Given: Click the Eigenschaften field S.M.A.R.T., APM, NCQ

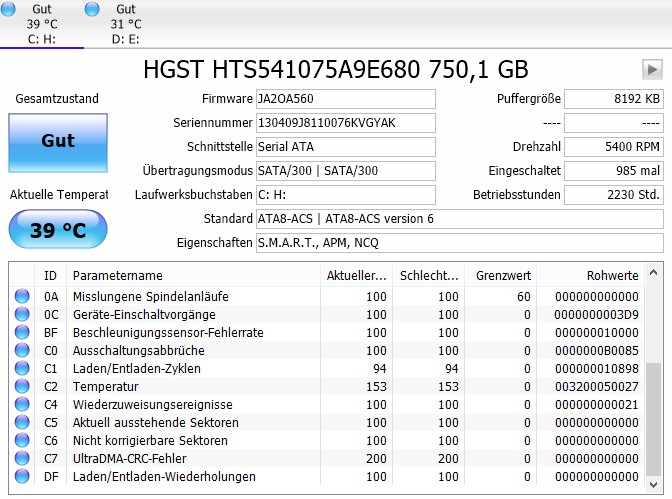Looking at the screenshot, I should click(x=459, y=243).
